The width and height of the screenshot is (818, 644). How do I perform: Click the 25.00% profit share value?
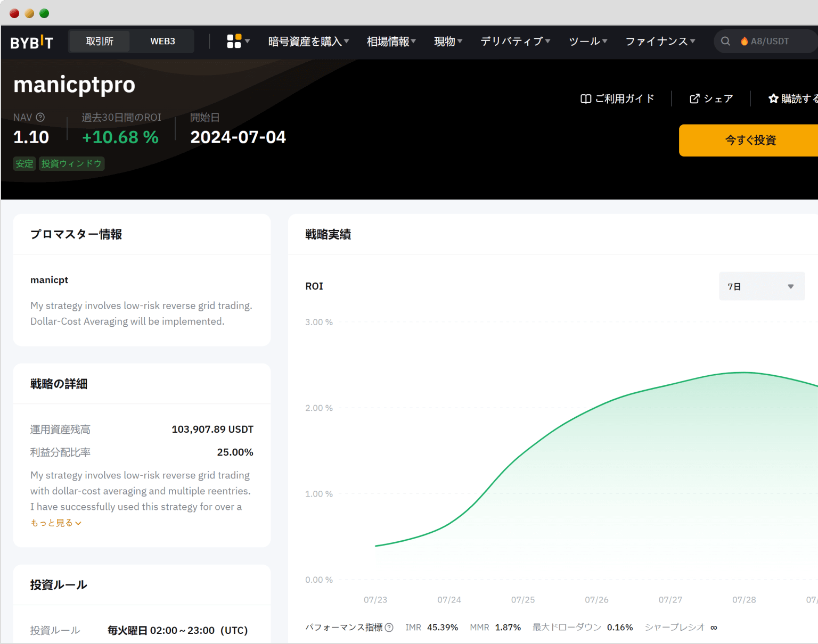pyautogui.click(x=235, y=452)
